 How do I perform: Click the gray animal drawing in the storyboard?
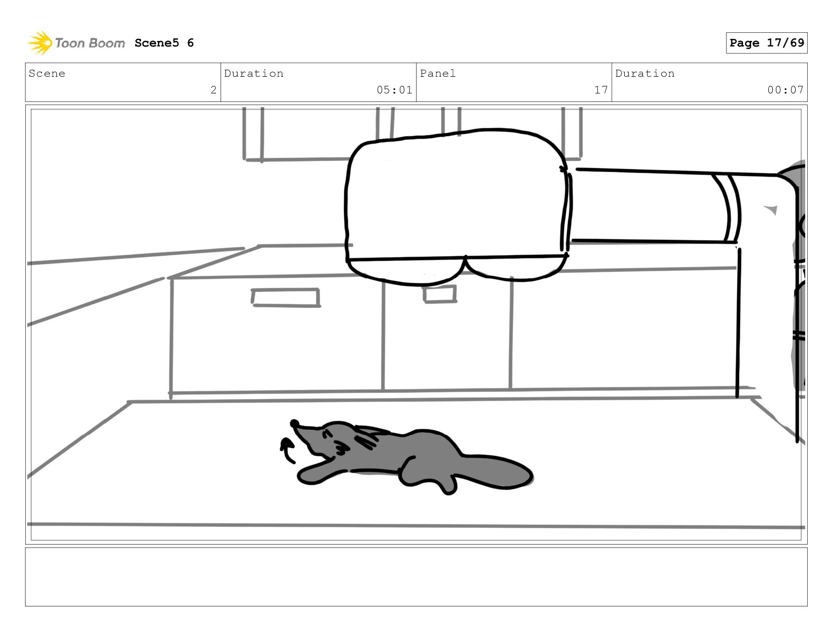pyautogui.click(x=412, y=456)
